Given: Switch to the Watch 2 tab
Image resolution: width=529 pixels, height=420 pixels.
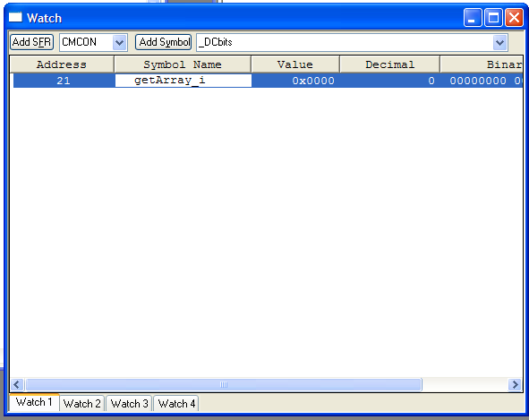Looking at the screenshot, I should (x=82, y=404).
